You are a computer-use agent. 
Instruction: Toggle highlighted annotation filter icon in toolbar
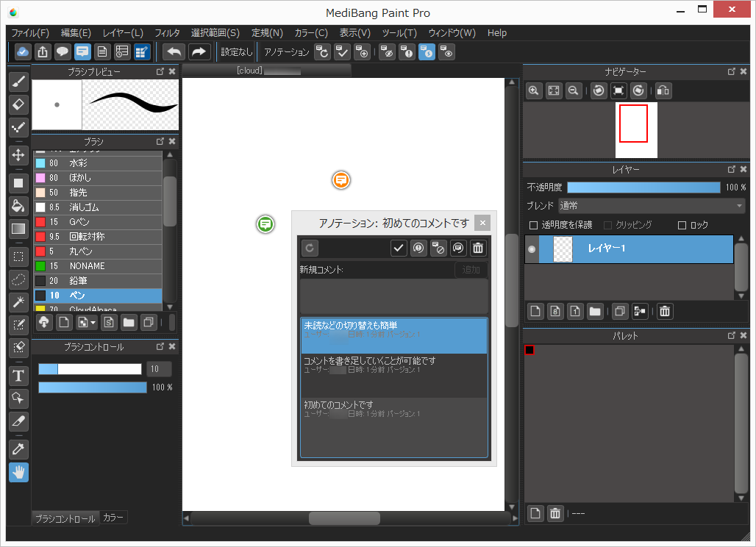tap(427, 52)
